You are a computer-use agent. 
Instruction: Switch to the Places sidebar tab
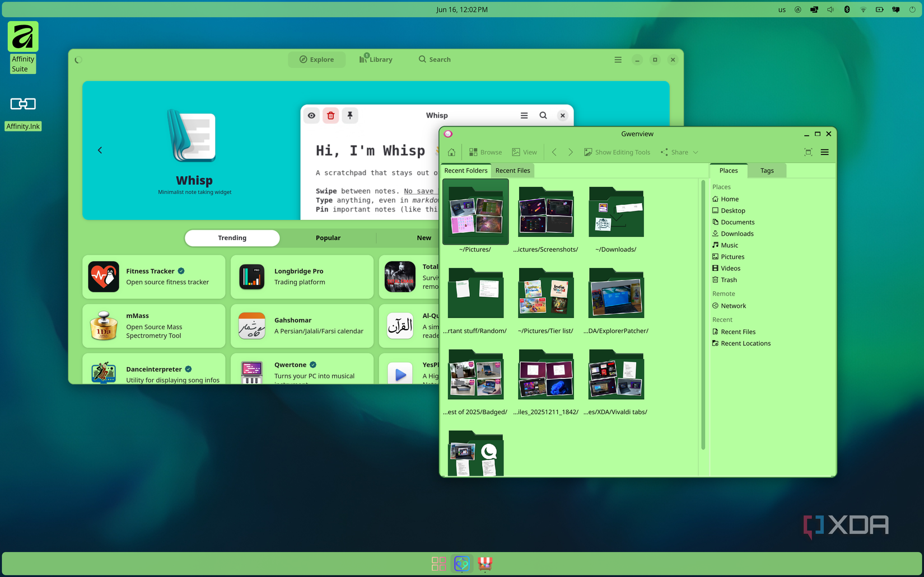point(729,171)
